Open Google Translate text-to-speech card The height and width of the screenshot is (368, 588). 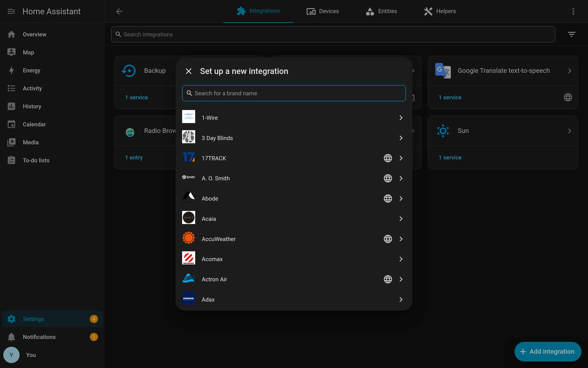click(503, 71)
